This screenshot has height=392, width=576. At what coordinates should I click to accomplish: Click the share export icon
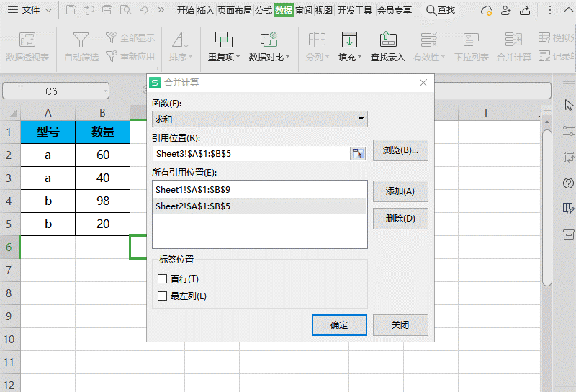point(525,11)
